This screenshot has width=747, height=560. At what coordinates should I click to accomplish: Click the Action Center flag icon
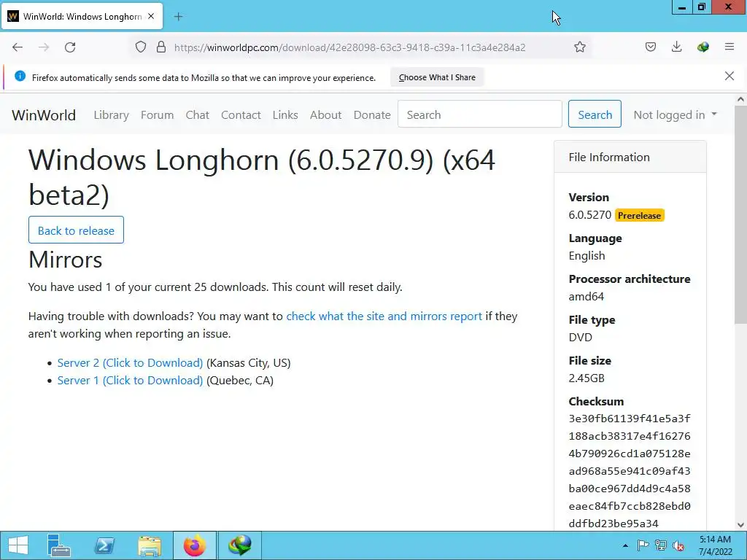click(x=643, y=545)
